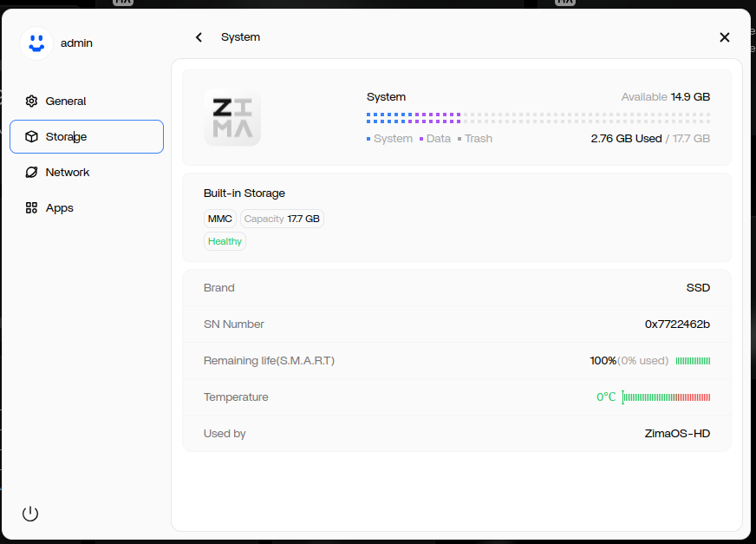
Task: Click the ZIMA logo thumbnail
Action: click(x=231, y=117)
